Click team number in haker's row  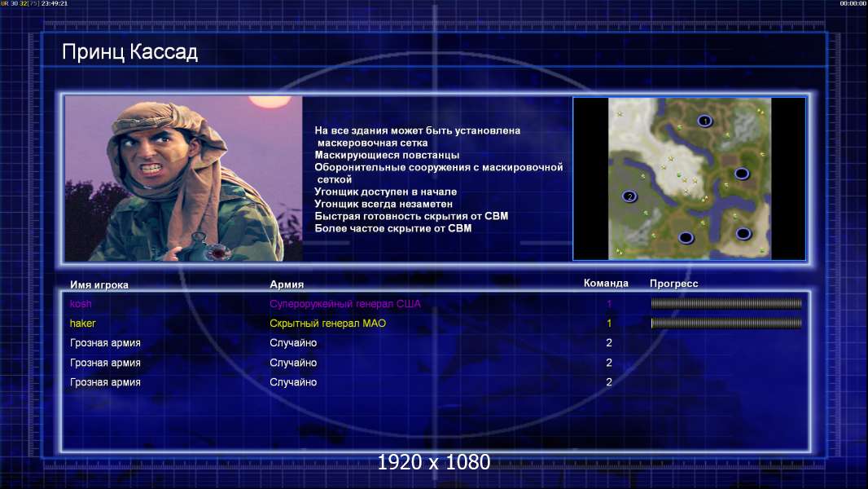point(609,323)
